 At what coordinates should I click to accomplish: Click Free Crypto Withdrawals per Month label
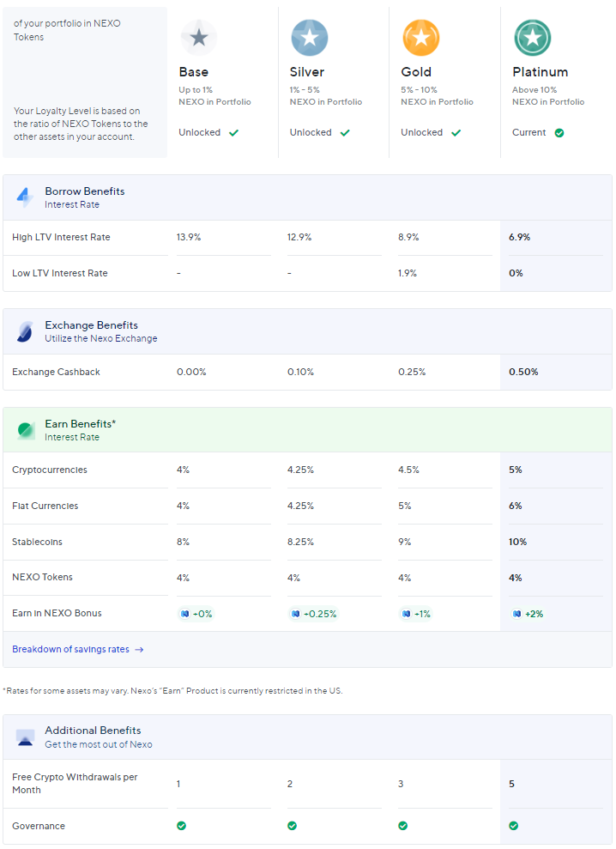(x=75, y=784)
